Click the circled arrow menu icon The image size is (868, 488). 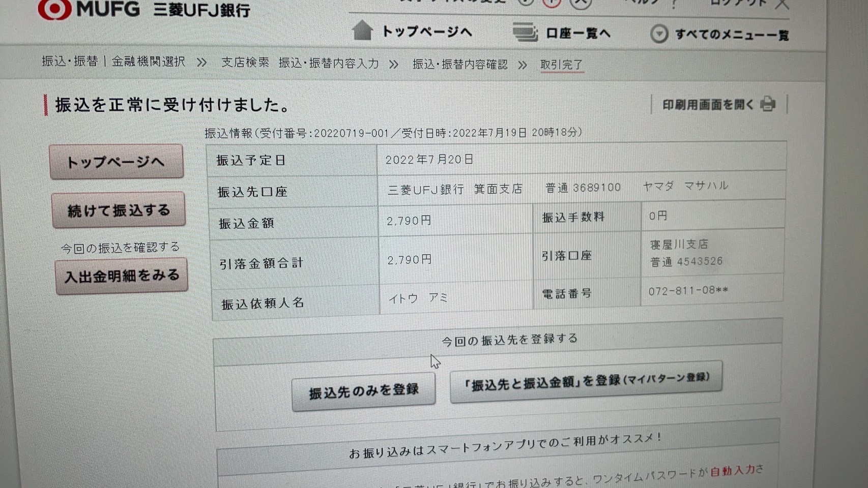(x=659, y=34)
